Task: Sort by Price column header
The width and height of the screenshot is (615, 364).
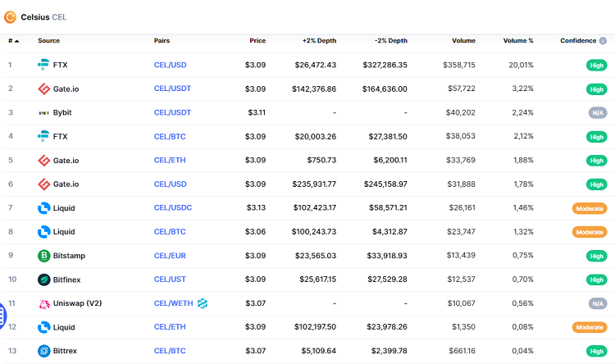Action: click(x=257, y=40)
